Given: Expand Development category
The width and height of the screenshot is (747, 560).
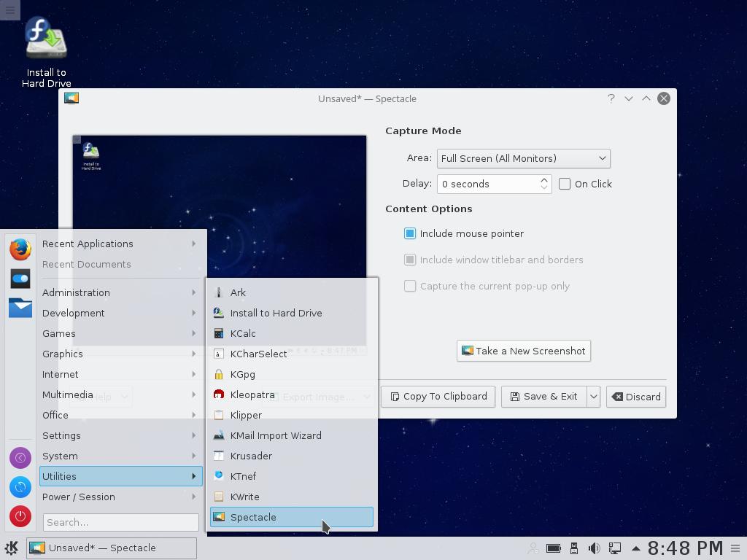Looking at the screenshot, I should 120,313.
